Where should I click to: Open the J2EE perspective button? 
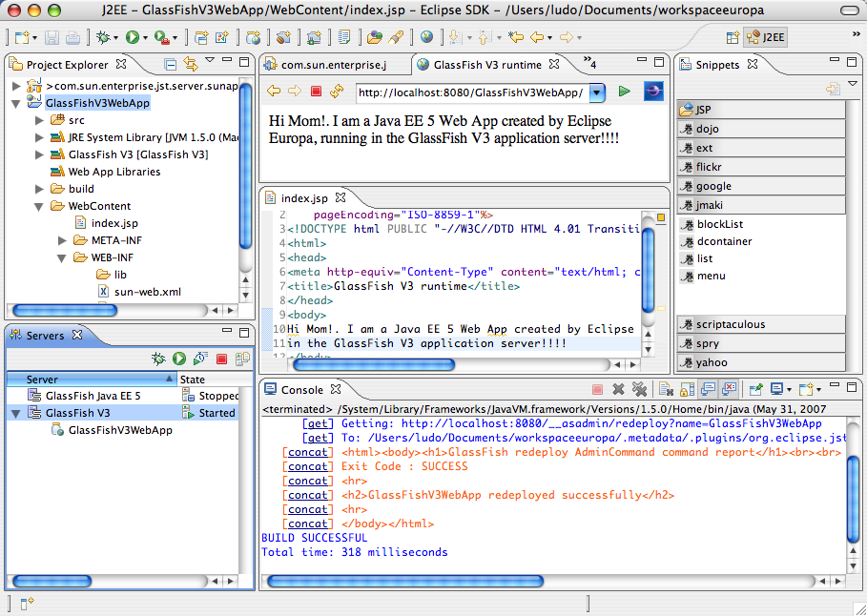[765, 37]
